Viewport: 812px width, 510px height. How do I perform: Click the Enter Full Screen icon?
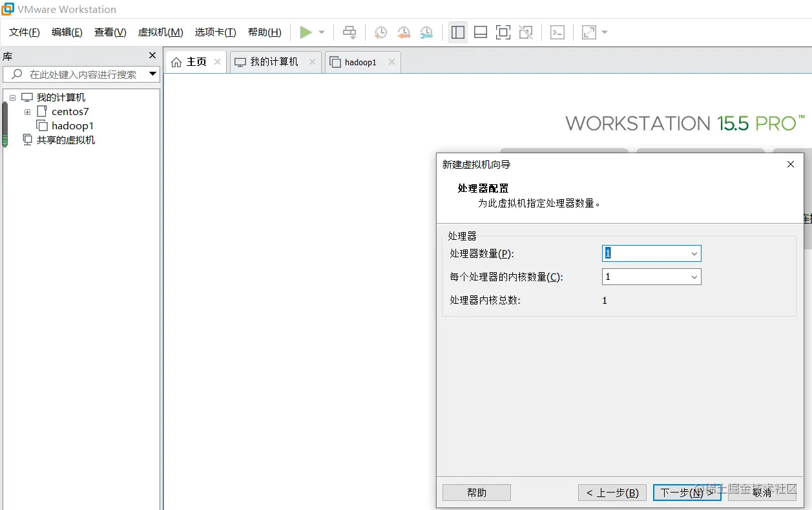[503, 32]
